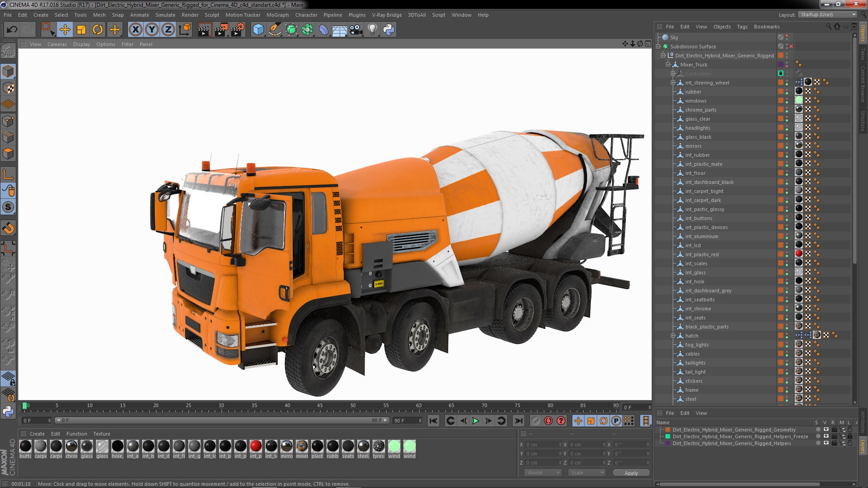Select the Rotate tool

pyautogui.click(x=98, y=30)
